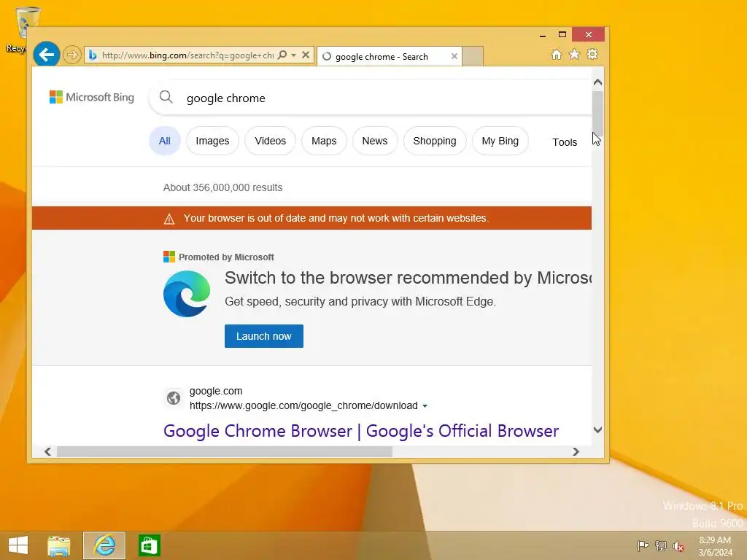Switch to Images results
Screen dimensions: 747x560
(212, 141)
